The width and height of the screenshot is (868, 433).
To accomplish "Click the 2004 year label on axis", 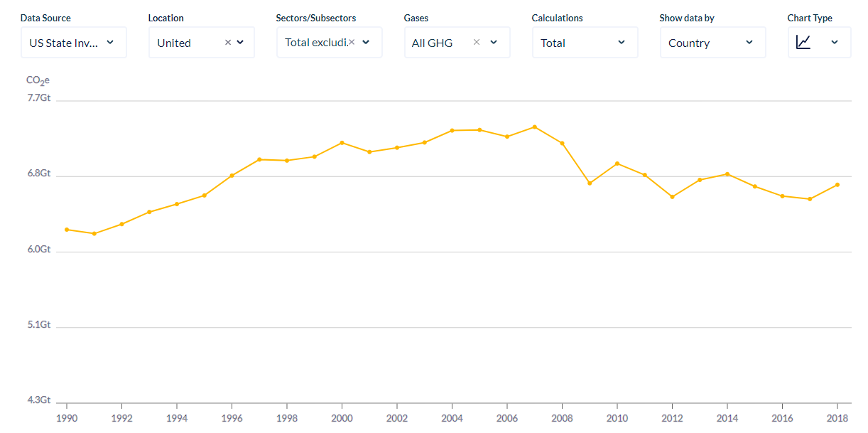I will click(452, 419).
